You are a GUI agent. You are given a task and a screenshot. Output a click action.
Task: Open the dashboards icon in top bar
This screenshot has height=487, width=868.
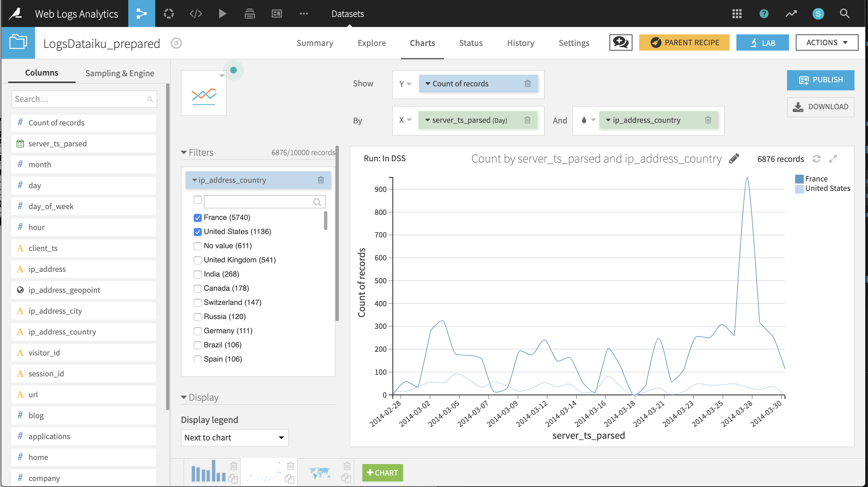coord(277,13)
